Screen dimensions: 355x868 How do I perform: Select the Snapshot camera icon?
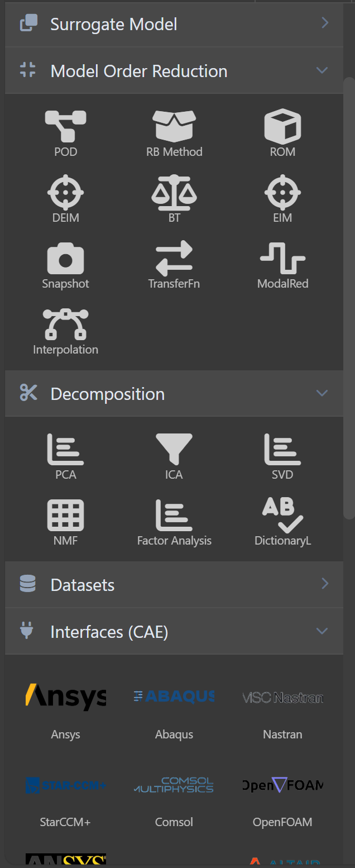(65, 259)
